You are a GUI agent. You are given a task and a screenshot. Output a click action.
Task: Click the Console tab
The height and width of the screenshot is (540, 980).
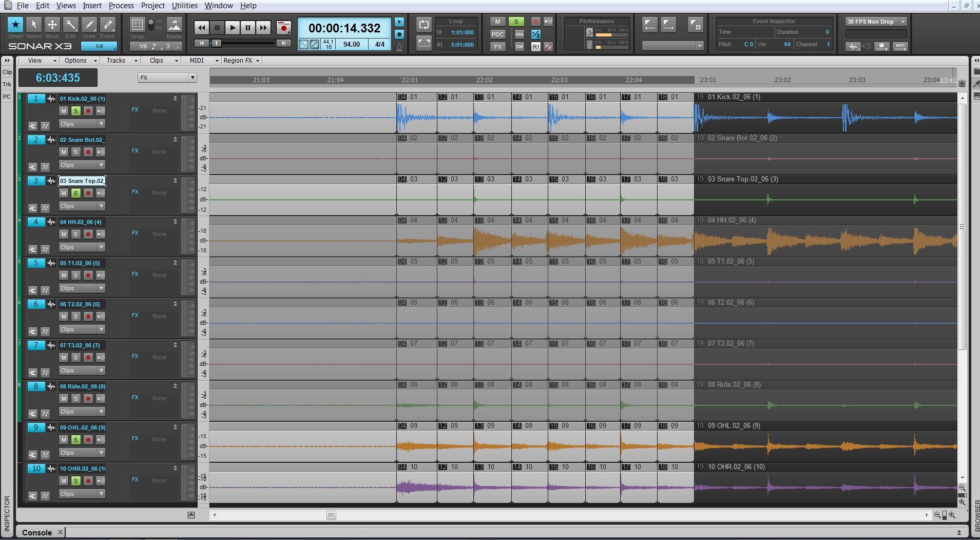[37, 532]
